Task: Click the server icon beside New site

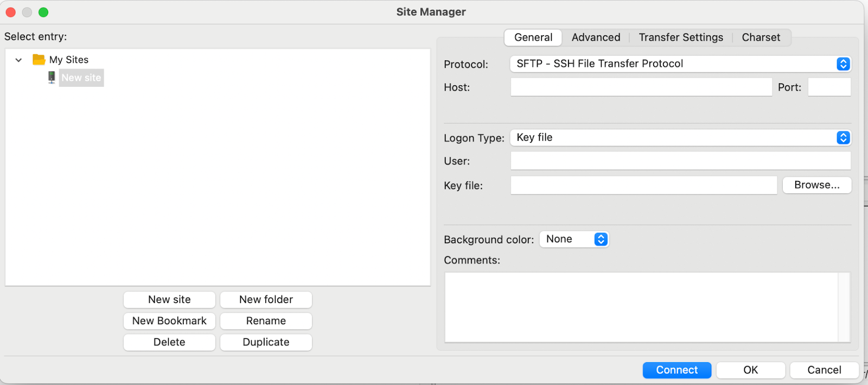Action: point(52,77)
